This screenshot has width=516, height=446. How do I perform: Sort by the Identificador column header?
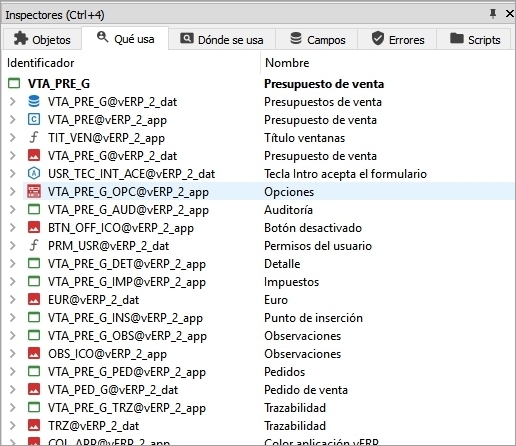pos(132,63)
